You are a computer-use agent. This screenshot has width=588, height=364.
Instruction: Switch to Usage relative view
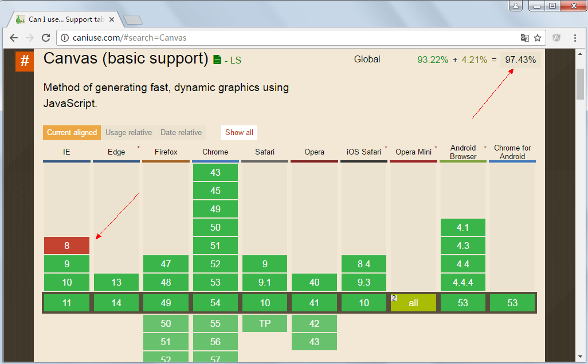pos(128,133)
